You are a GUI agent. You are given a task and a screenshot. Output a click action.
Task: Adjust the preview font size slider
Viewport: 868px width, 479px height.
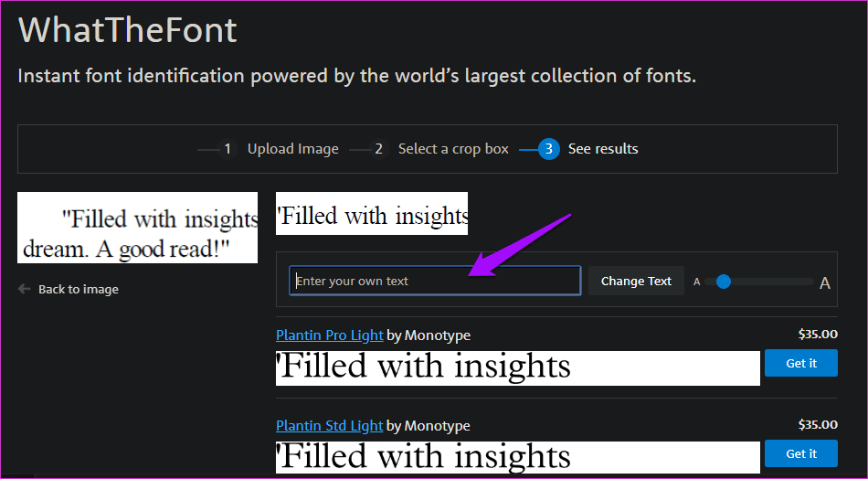click(724, 282)
